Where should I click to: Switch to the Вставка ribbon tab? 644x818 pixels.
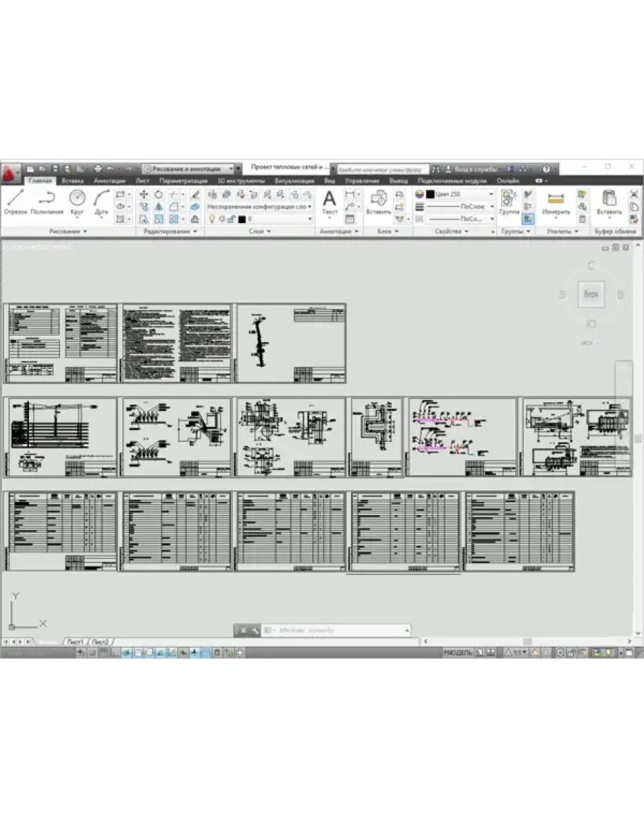72,181
